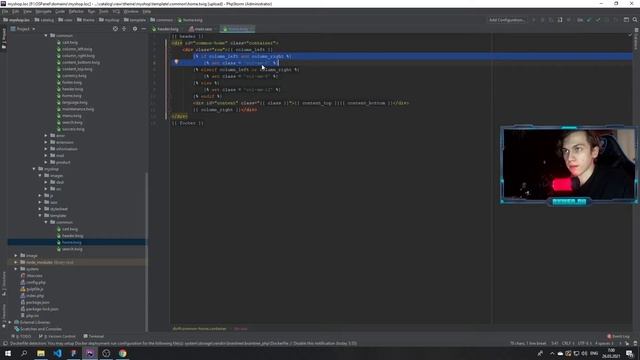This screenshot has height=360, width=640.
Task: Open File Explorer from the taskbar
Action: [41, 353]
